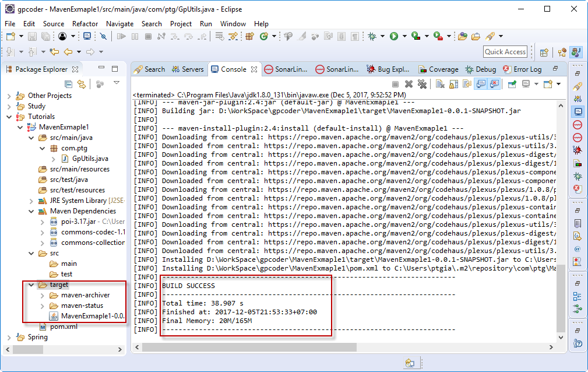Click Collapse All in Package Explorer

[x=68, y=84]
